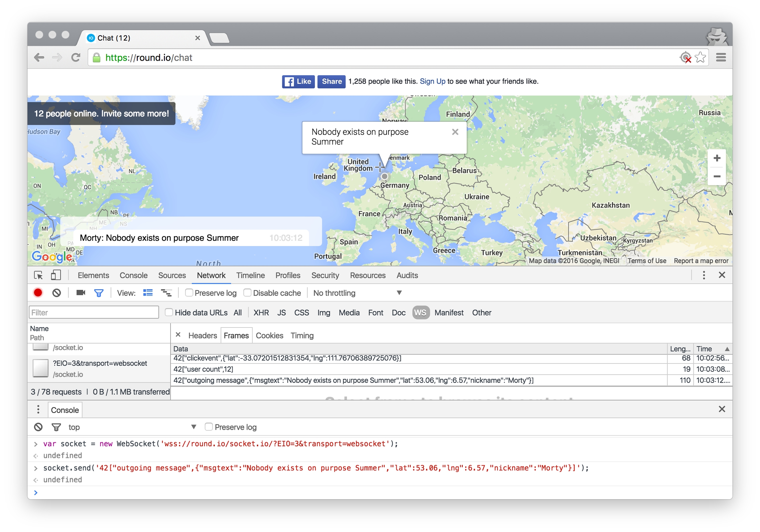Toggle the capture screenshots camera icon
This screenshot has height=532, width=760.
point(81,293)
